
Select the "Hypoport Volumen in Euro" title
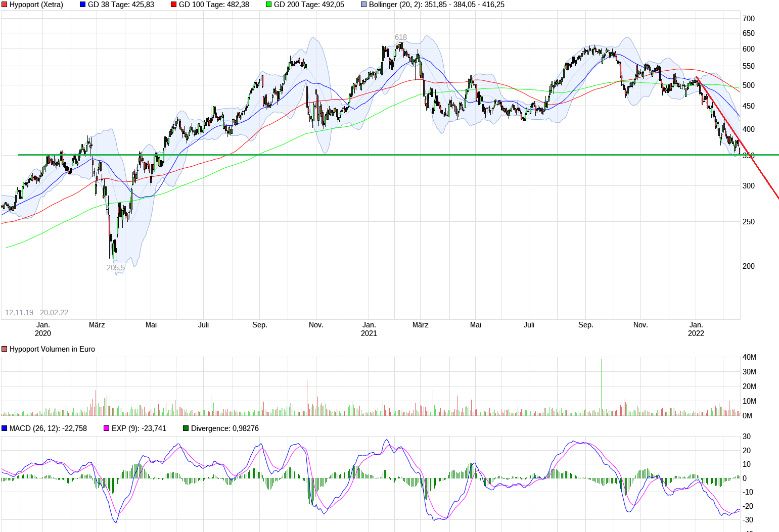52,349
